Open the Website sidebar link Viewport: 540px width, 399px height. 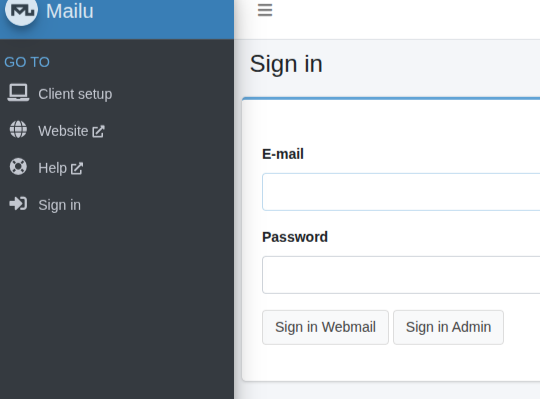point(63,131)
